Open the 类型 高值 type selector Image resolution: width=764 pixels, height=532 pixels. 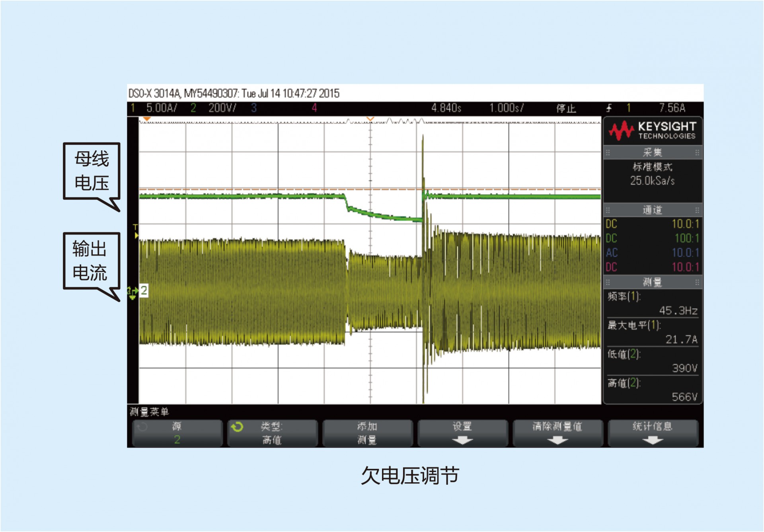click(272, 433)
